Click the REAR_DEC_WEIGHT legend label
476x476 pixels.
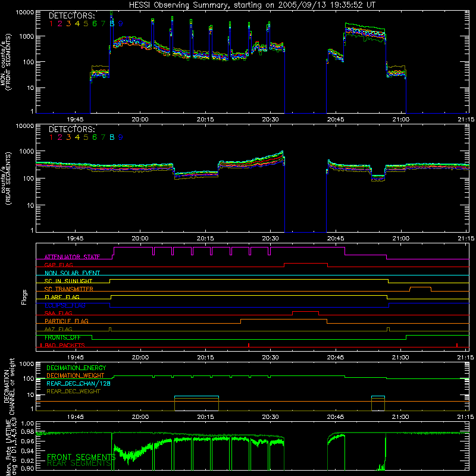[x=73, y=392]
